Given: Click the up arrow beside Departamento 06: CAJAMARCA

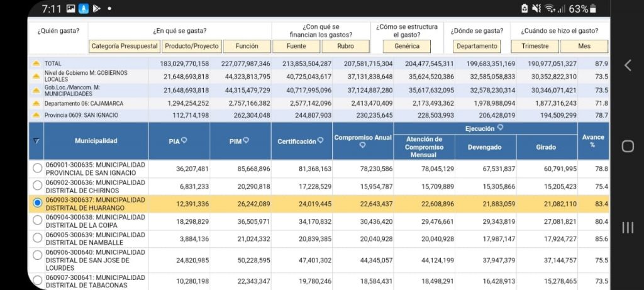Looking at the screenshot, I should 36,103.
